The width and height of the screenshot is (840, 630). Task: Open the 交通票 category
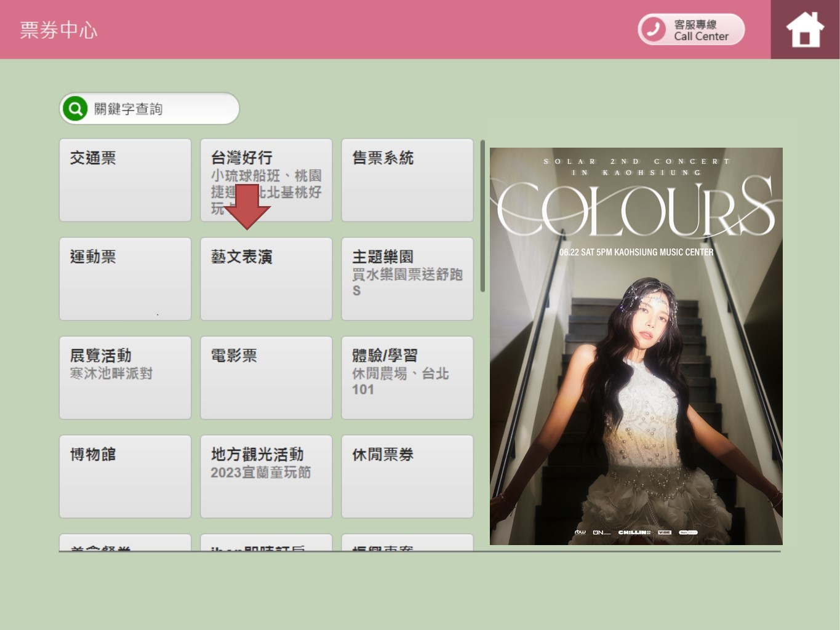[x=126, y=180]
